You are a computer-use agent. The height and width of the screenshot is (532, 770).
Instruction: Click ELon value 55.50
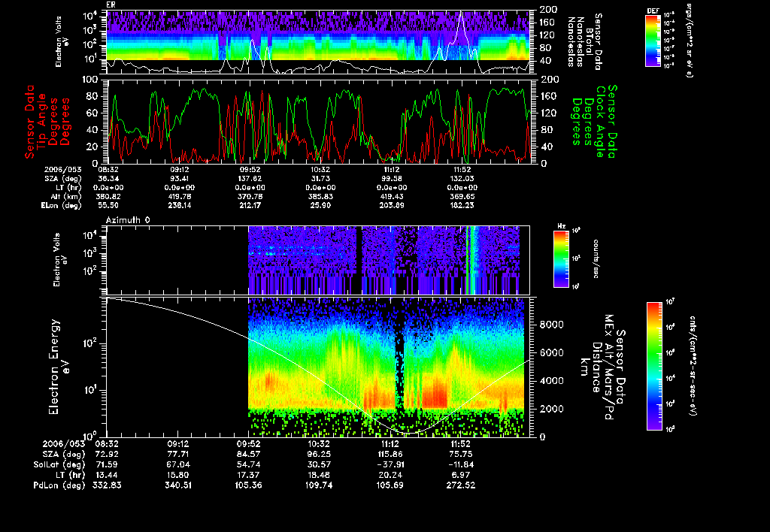108,205
